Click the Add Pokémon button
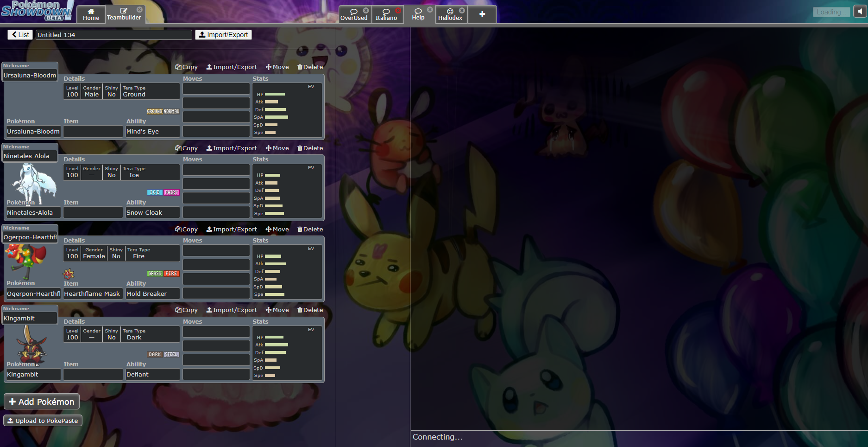 (42, 402)
